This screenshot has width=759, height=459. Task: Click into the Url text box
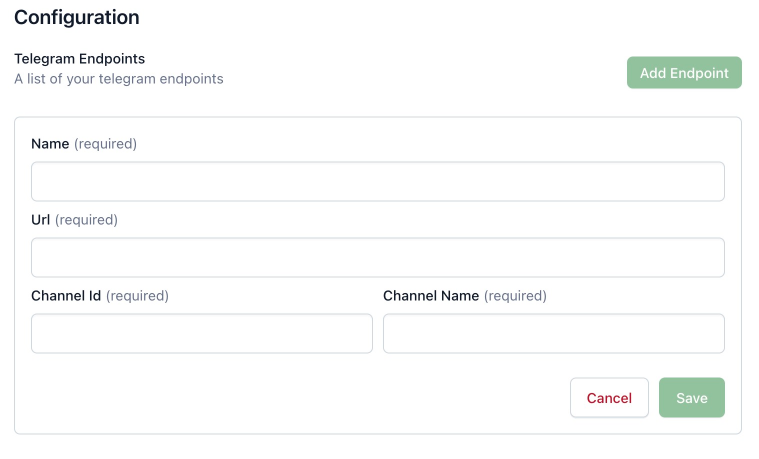point(377,258)
